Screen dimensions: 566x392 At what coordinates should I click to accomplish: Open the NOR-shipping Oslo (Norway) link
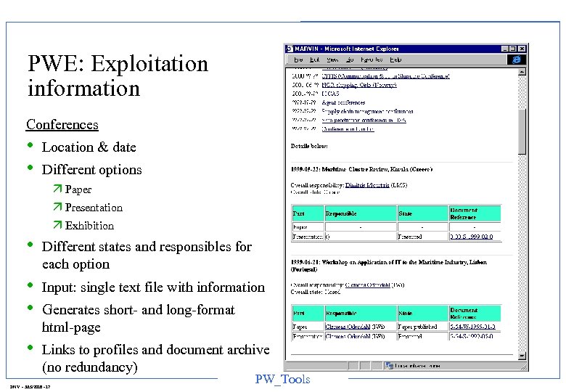tap(359, 85)
